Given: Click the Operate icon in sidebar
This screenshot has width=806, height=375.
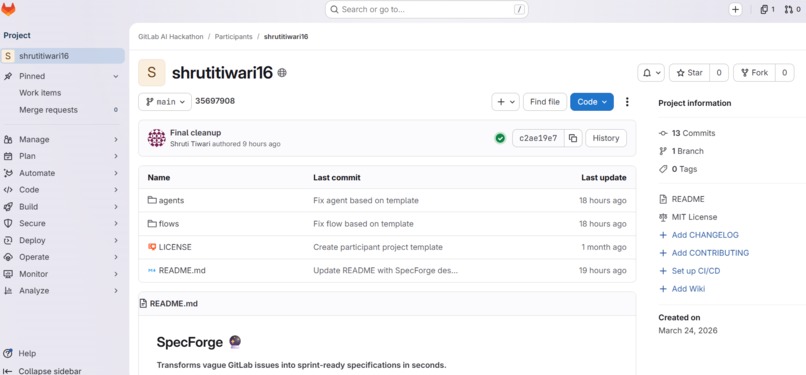Looking at the screenshot, I should pos(8,257).
